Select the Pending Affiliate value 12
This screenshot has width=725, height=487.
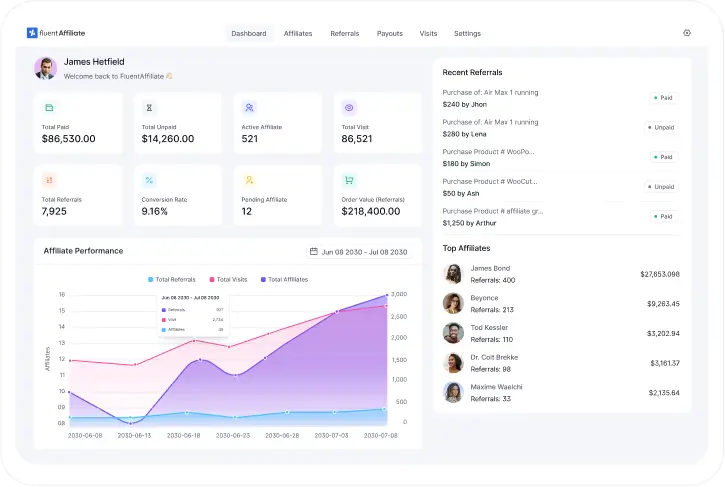pos(246,211)
